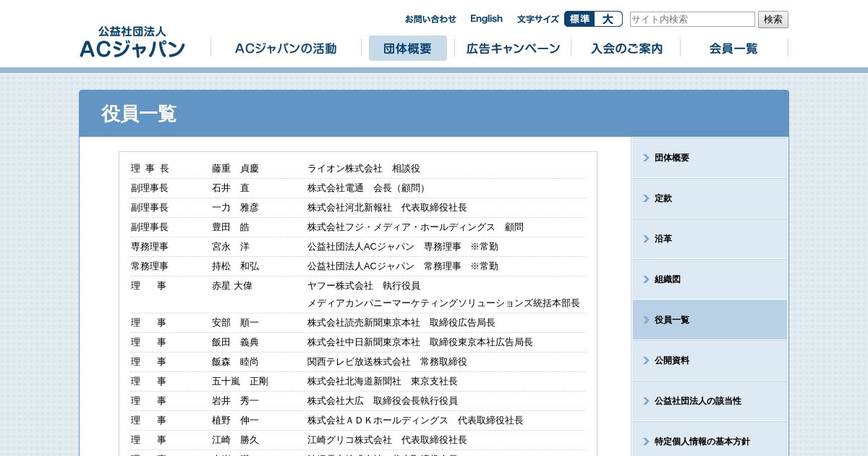This screenshot has width=868, height=456.
Task: Click 株式会社北海道新聞社 東京支社長 text
Action: (x=383, y=381)
